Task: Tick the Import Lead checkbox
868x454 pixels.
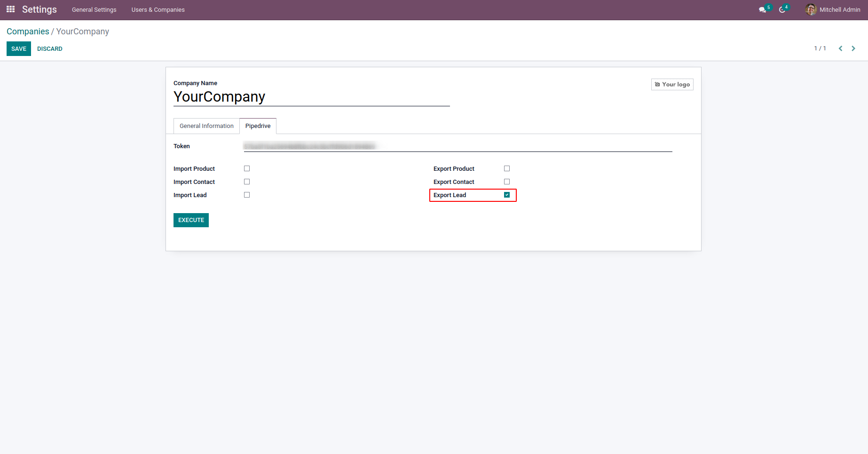Action: pos(247,195)
